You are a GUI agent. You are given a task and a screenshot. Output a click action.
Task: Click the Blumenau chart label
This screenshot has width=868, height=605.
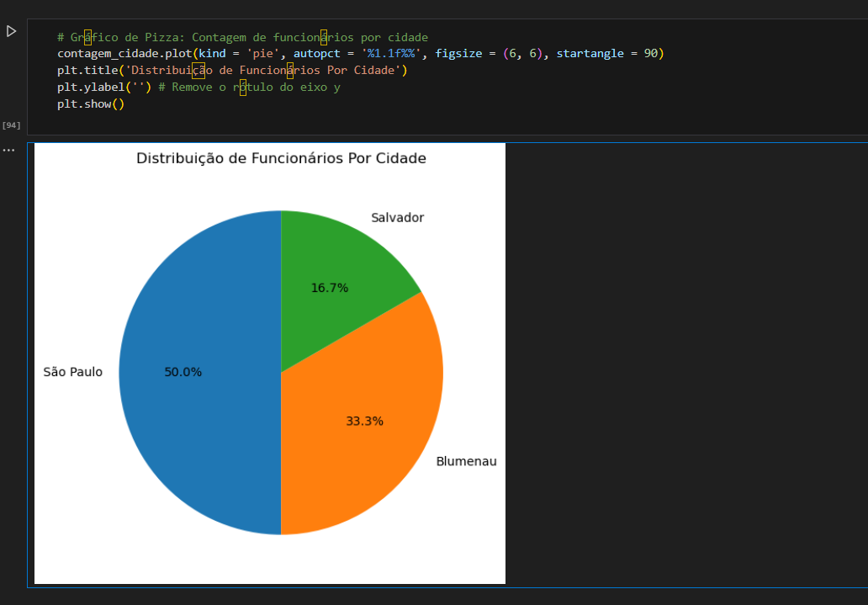coord(466,461)
